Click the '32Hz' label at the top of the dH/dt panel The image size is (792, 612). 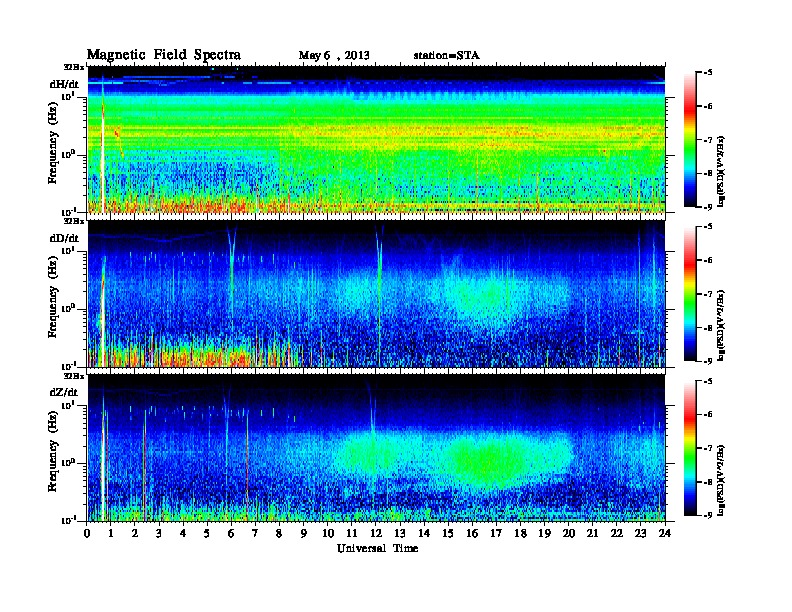[74, 67]
